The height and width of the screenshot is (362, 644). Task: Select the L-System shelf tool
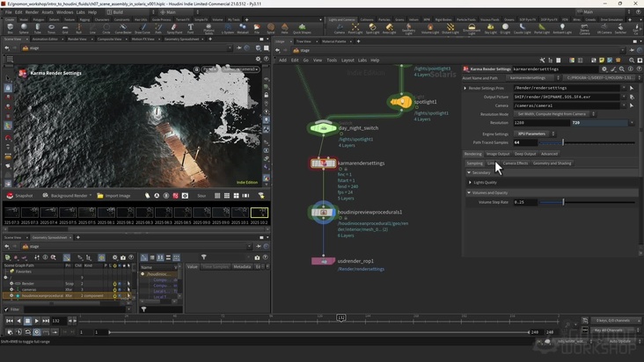click(x=228, y=28)
